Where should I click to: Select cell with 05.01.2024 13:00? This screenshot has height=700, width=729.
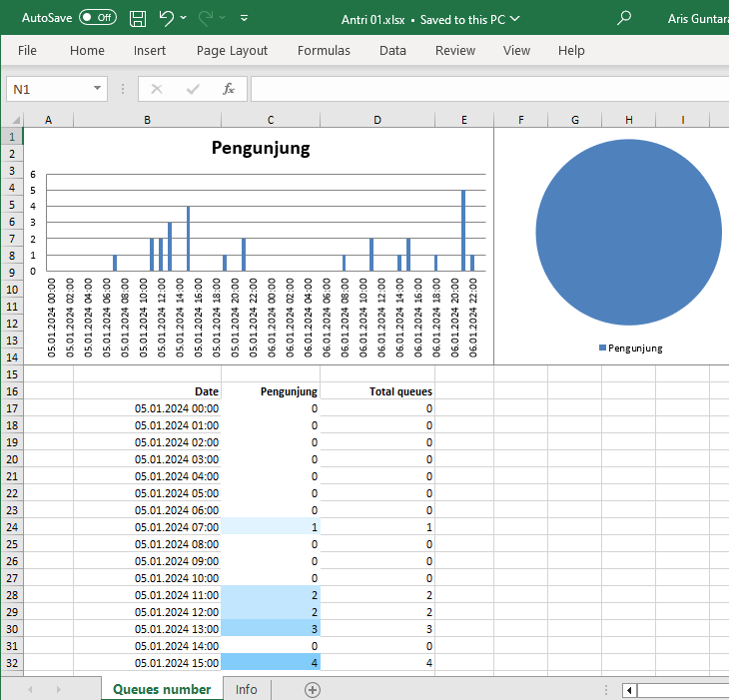147,629
